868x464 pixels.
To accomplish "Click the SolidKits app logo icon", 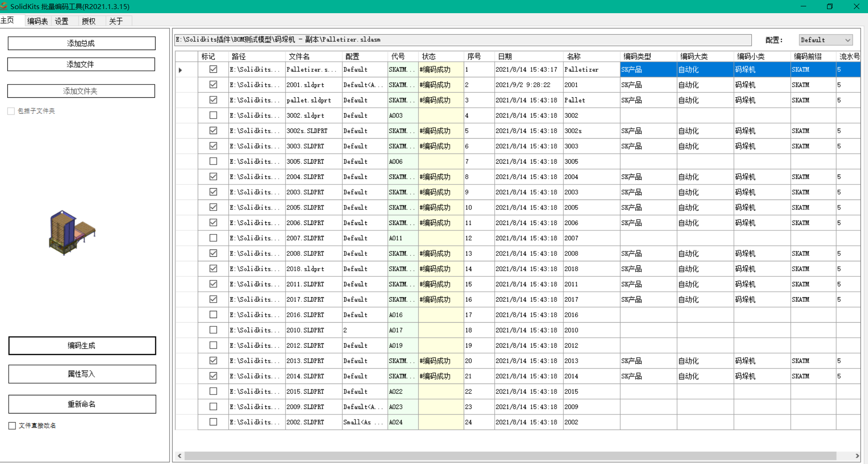I will tap(4, 6).
